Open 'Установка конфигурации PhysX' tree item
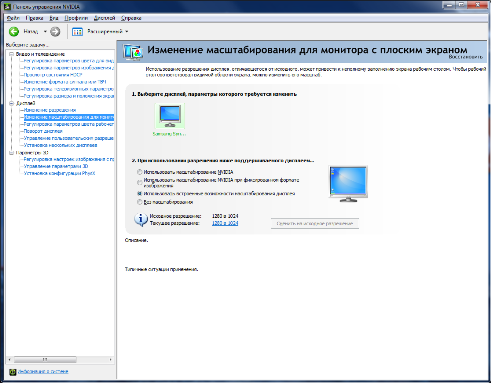The image size is (491, 383). point(59,173)
